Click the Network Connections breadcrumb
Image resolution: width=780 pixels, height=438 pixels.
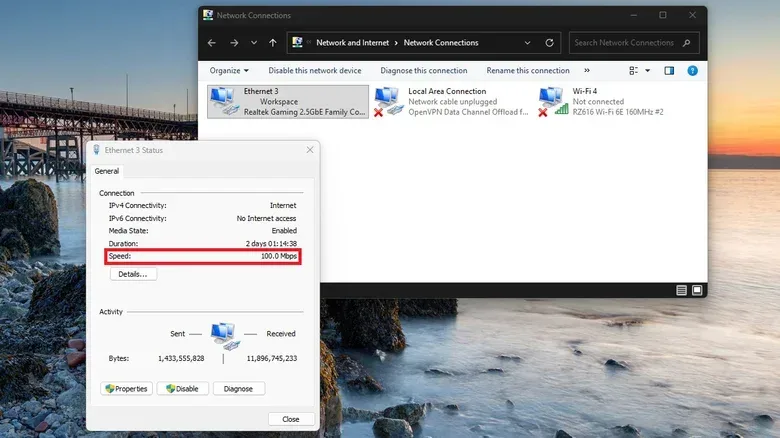[x=441, y=43]
